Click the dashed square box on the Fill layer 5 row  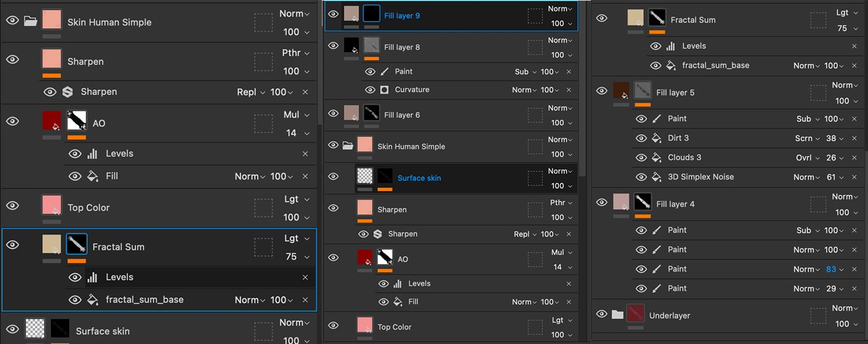[x=818, y=93]
